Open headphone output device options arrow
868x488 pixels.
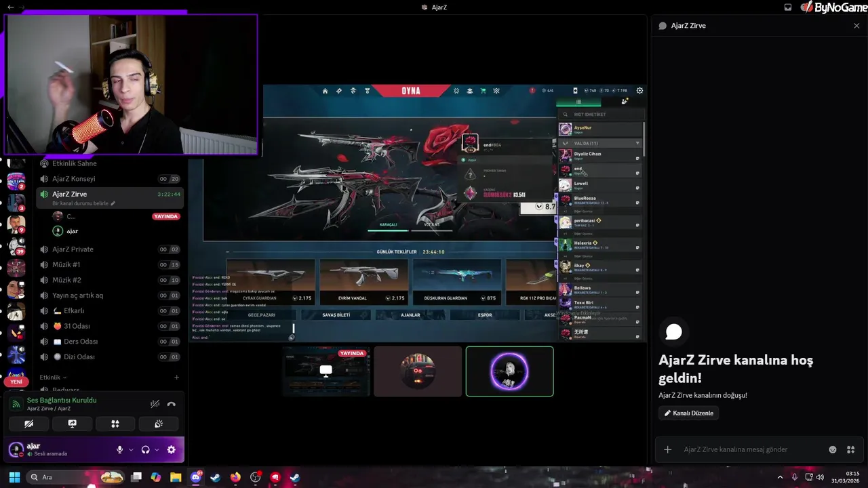[x=157, y=449]
